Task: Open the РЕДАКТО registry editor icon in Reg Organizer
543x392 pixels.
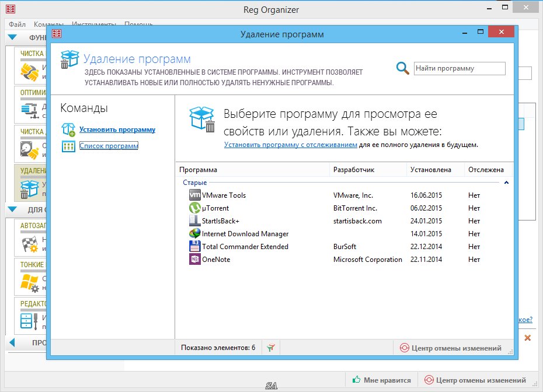Action: coord(29,321)
